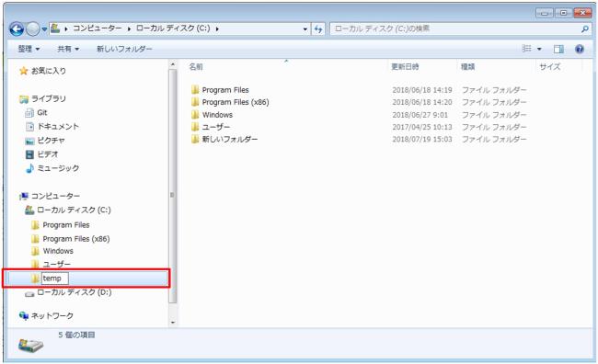Select the Program Files folder icon in file list
The height and width of the screenshot is (364, 598).
(195, 89)
